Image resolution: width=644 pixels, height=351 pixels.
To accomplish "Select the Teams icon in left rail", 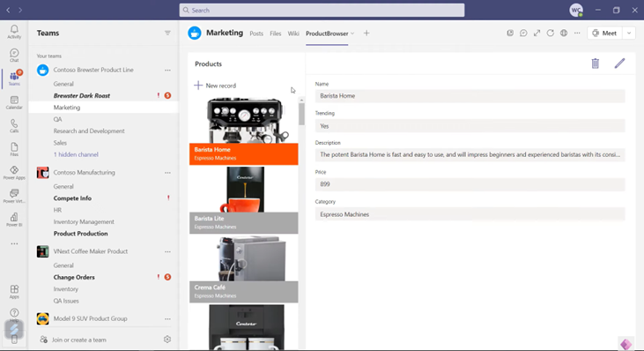I will pos(14,78).
